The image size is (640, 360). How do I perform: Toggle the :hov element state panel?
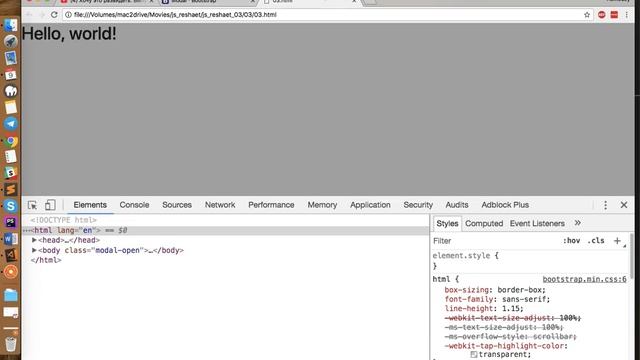(571, 241)
